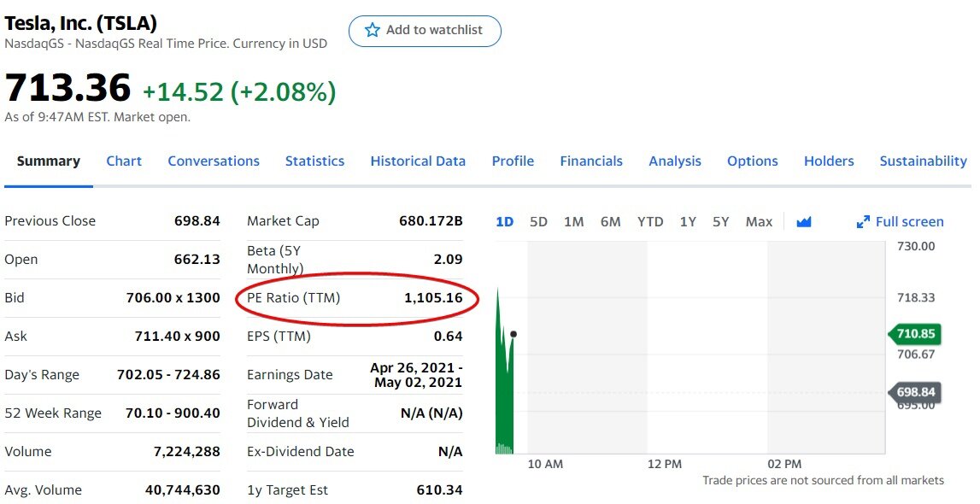Click the Volume value 7,224,288

click(x=187, y=452)
